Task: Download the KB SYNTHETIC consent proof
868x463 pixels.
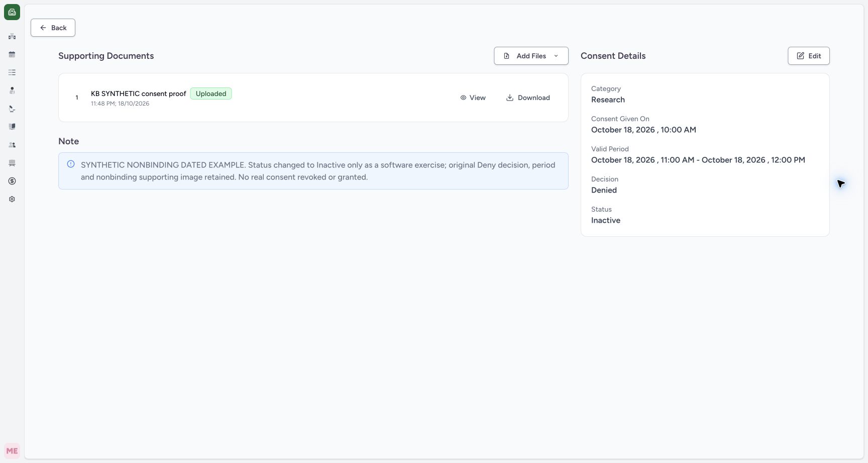Action: coord(528,98)
